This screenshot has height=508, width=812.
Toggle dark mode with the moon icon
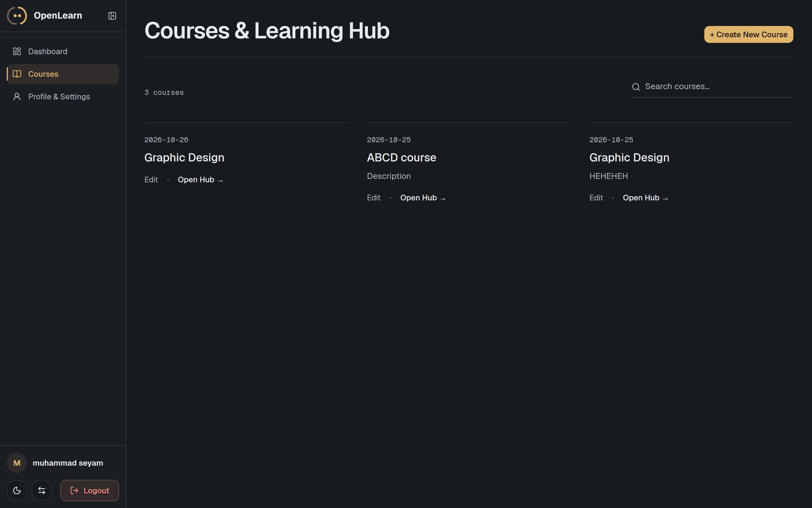click(17, 491)
